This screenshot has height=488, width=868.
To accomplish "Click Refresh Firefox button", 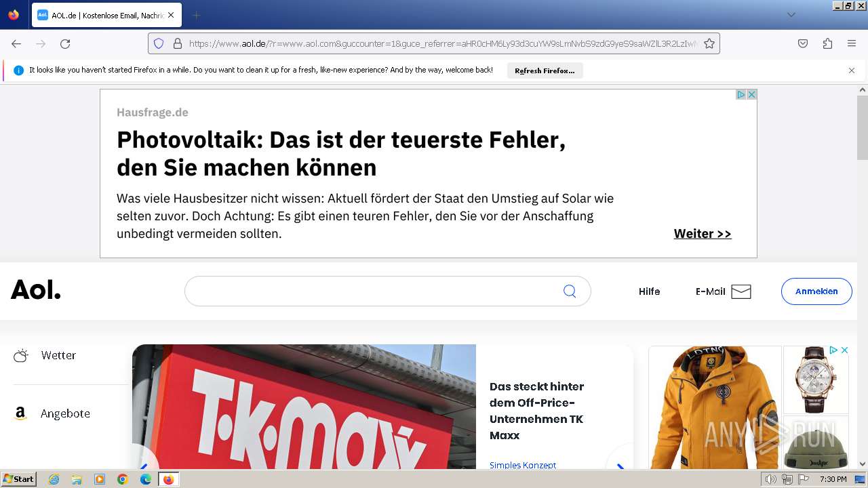I will (545, 70).
